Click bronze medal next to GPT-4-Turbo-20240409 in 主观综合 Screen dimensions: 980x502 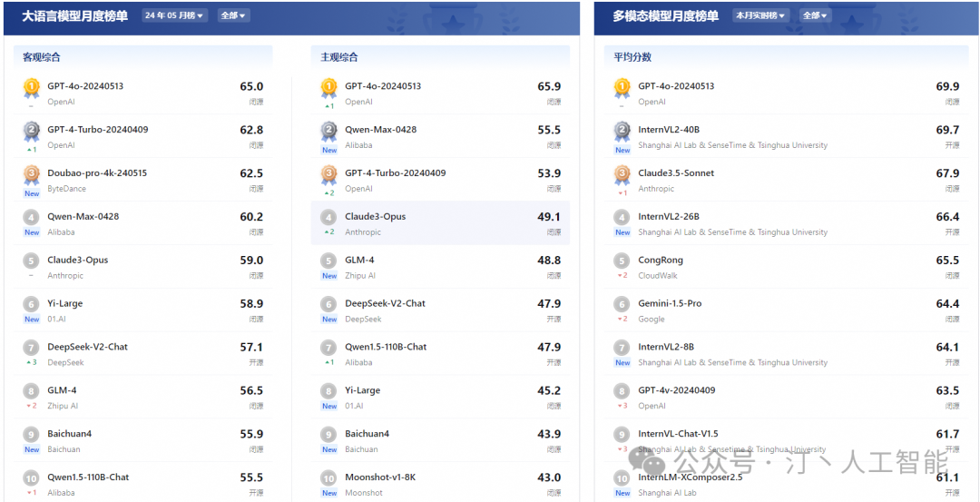328,175
